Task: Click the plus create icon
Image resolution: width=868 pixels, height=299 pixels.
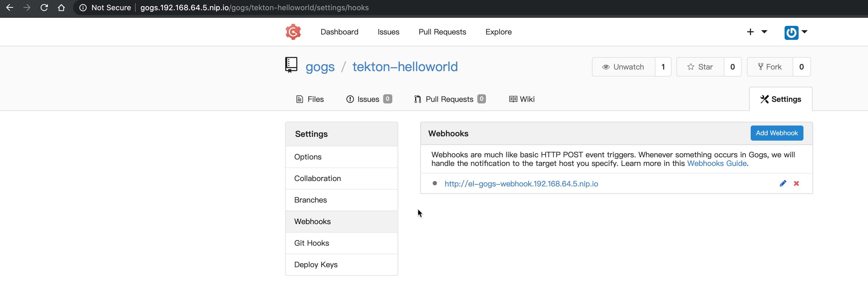Action: [x=750, y=32]
